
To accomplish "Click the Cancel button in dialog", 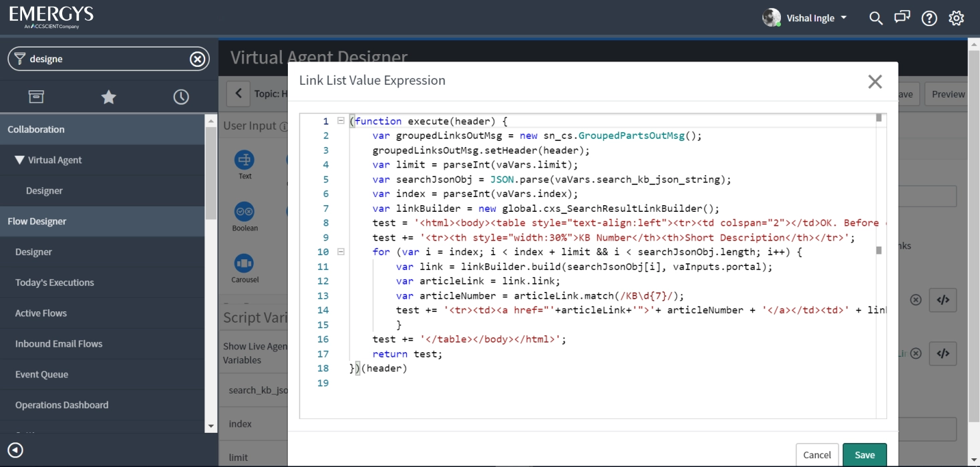I will (x=817, y=454).
